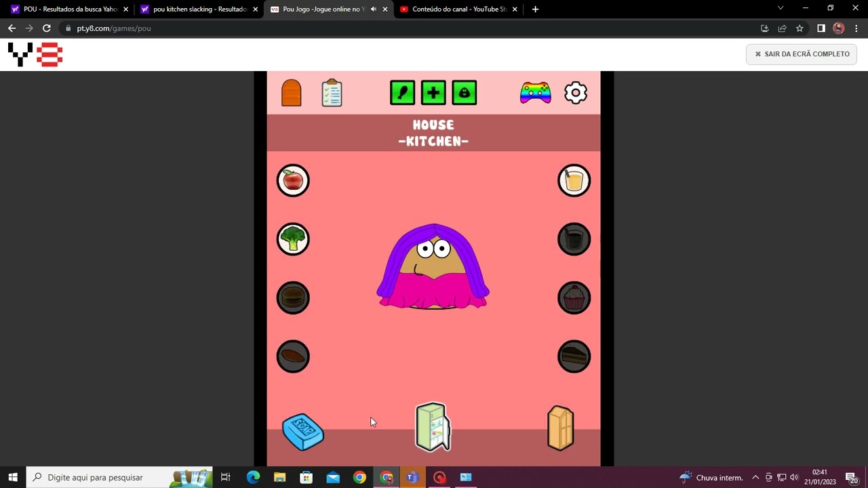This screenshot has width=868, height=488.
Task: Click the install/download icon in address bar
Action: (x=764, y=28)
